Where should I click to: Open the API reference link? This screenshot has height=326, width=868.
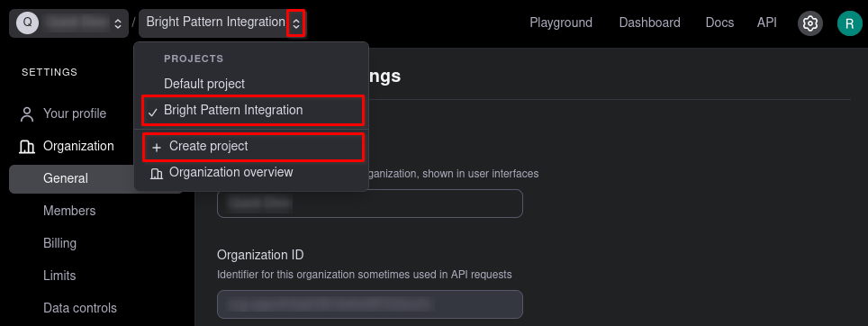(x=766, y=23)
